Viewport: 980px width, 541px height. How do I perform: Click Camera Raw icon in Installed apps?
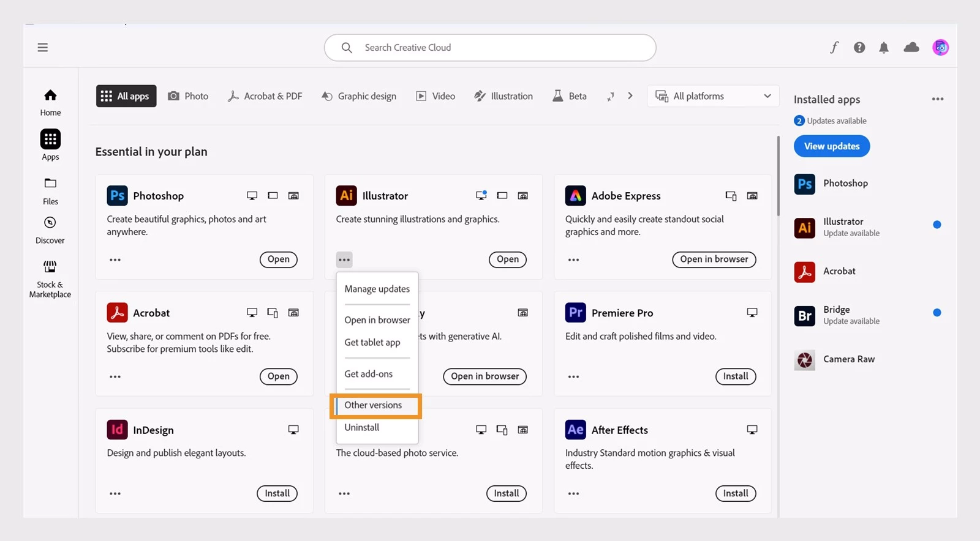804,360
